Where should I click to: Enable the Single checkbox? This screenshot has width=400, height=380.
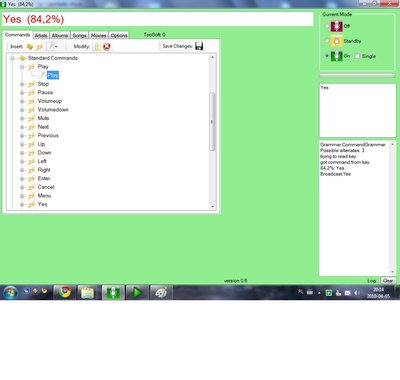tap(357, 56)
